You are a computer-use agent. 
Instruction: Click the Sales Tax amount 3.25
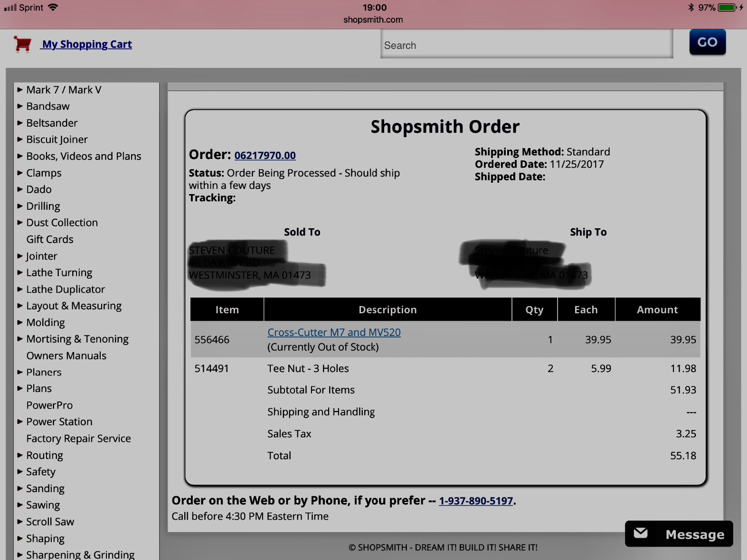(x=686, y=434)
